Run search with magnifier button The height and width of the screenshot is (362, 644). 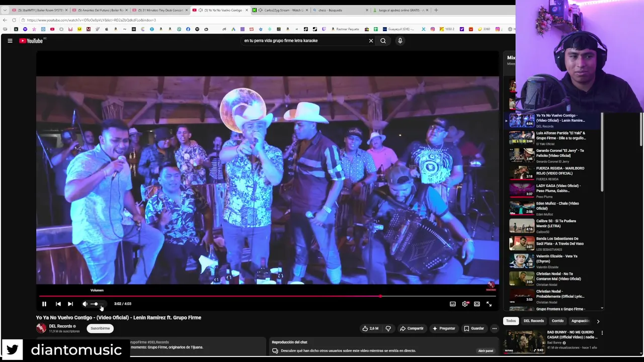[383, 41]
